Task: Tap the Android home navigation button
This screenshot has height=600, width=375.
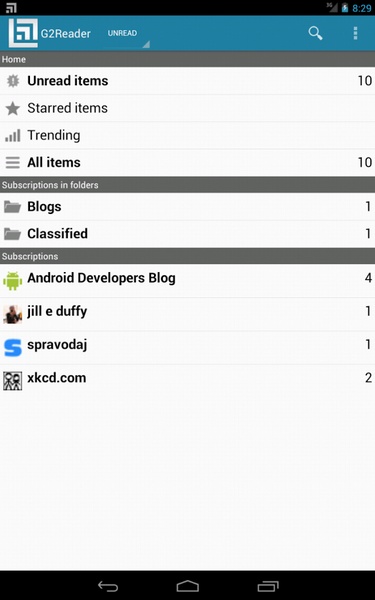Action: point(188,586)
